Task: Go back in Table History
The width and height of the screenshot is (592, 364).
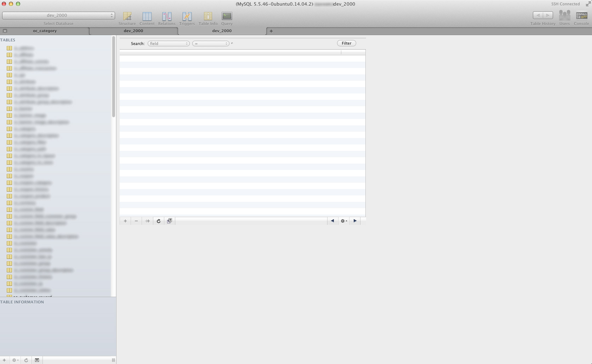Action: tap(538, 15)
